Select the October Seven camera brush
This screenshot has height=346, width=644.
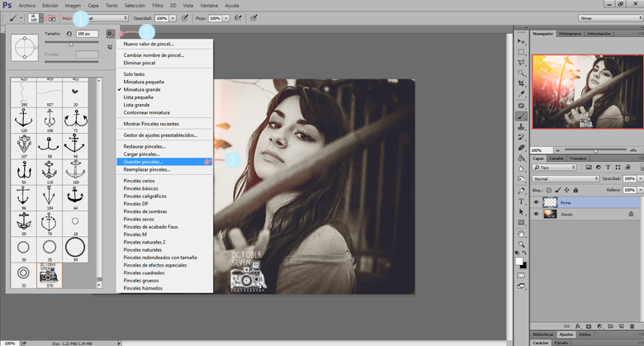pos(50,275)
